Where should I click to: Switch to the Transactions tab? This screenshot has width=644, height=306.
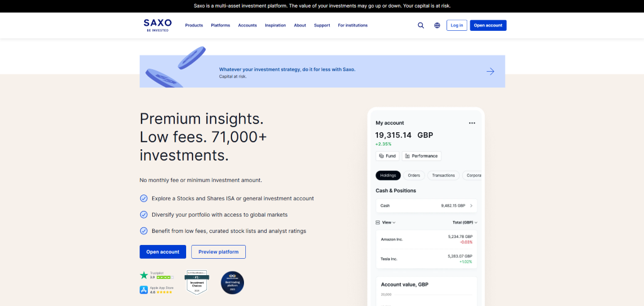point(443,176)
